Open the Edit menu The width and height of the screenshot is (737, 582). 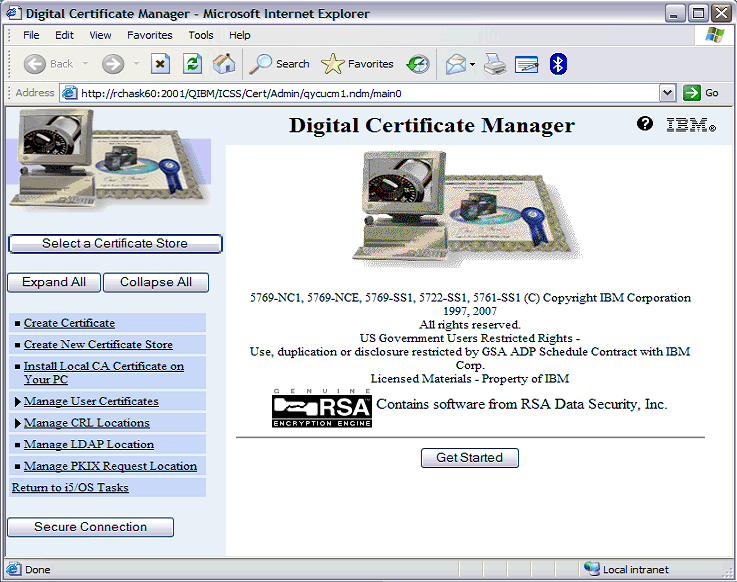pos(64,35)
